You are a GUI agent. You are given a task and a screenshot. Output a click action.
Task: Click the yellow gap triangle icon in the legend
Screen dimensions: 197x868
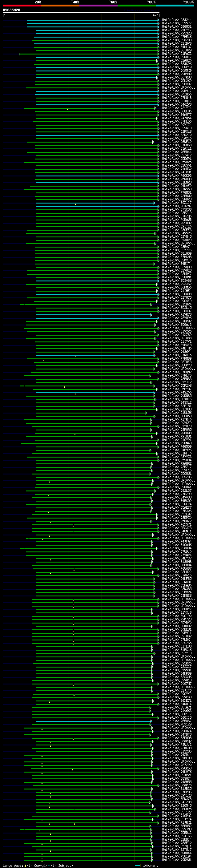click(x=25, y=865)
